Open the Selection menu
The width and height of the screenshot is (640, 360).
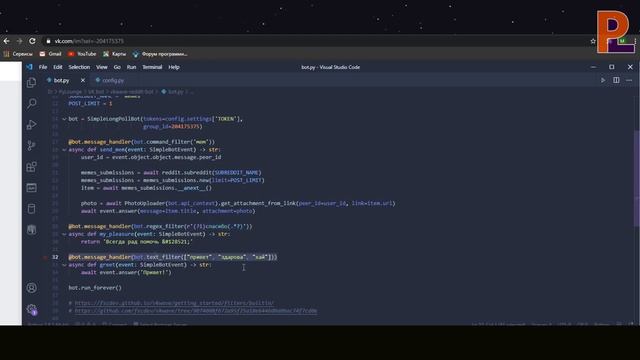point(79,67)
